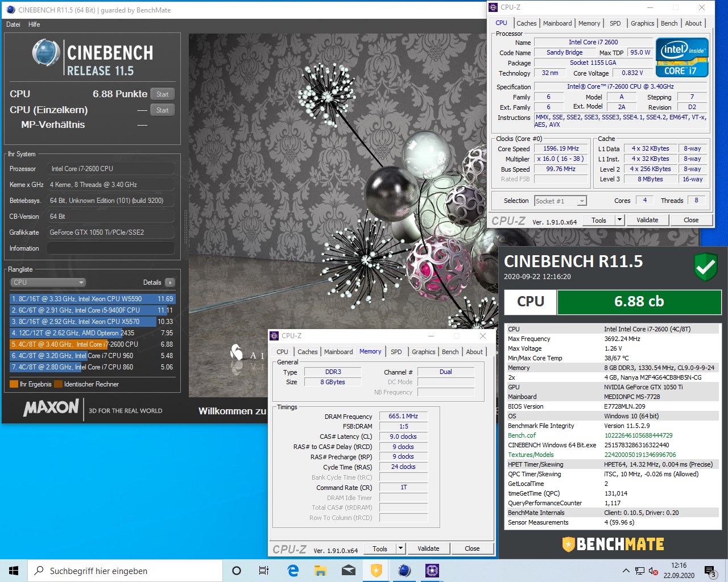This screenshot has width=728, height=582.
Task: Click BenchMate green checkmark shield
Action: point(706,267)
